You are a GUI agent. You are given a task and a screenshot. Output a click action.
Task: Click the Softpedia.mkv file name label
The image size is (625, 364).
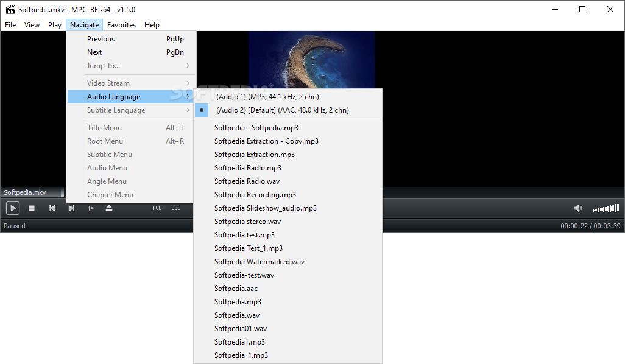coord(25,192)
